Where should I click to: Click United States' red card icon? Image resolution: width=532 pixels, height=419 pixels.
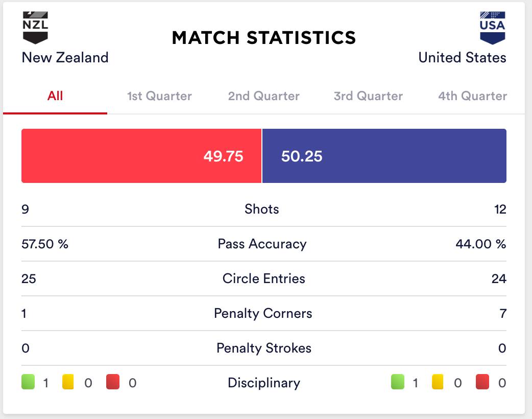click(x=482, y=382)
